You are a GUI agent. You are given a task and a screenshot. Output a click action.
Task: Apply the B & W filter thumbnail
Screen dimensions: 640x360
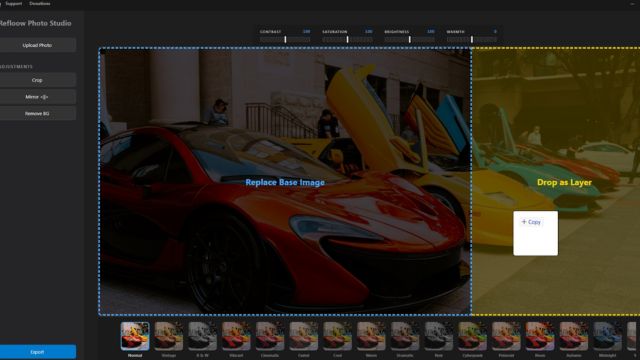click(x=202, y=336)
